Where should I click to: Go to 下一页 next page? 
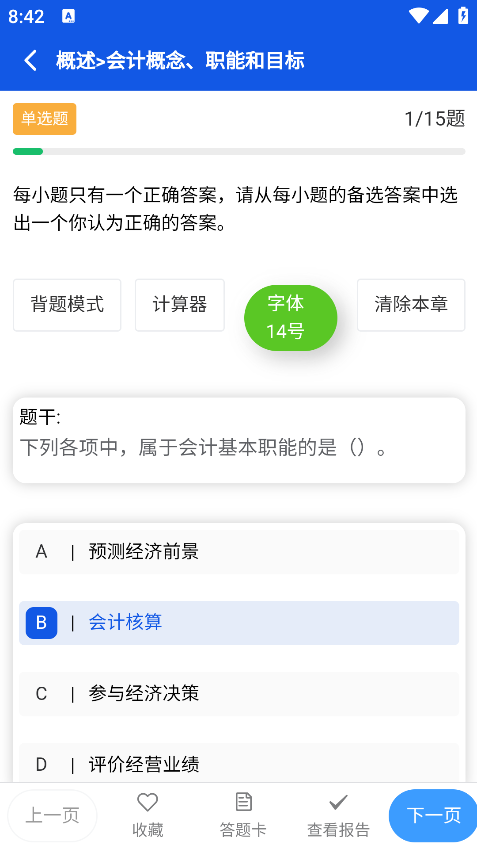pyautogui.click(x=433, y=815)
